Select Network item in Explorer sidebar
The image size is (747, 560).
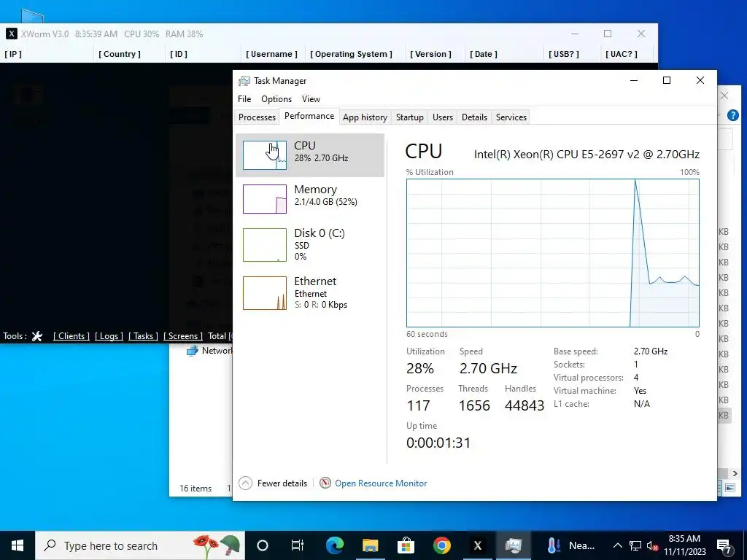(x=209, y=351)
